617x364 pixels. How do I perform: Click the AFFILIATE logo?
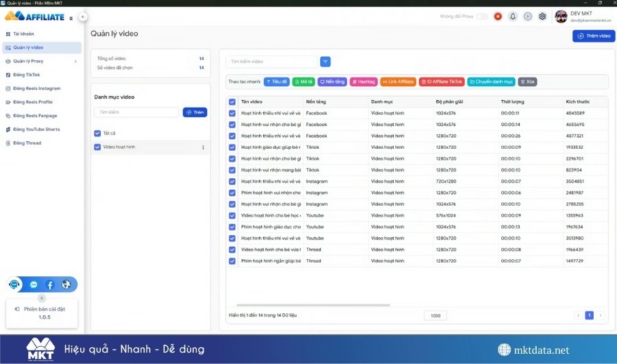[35, 16]
